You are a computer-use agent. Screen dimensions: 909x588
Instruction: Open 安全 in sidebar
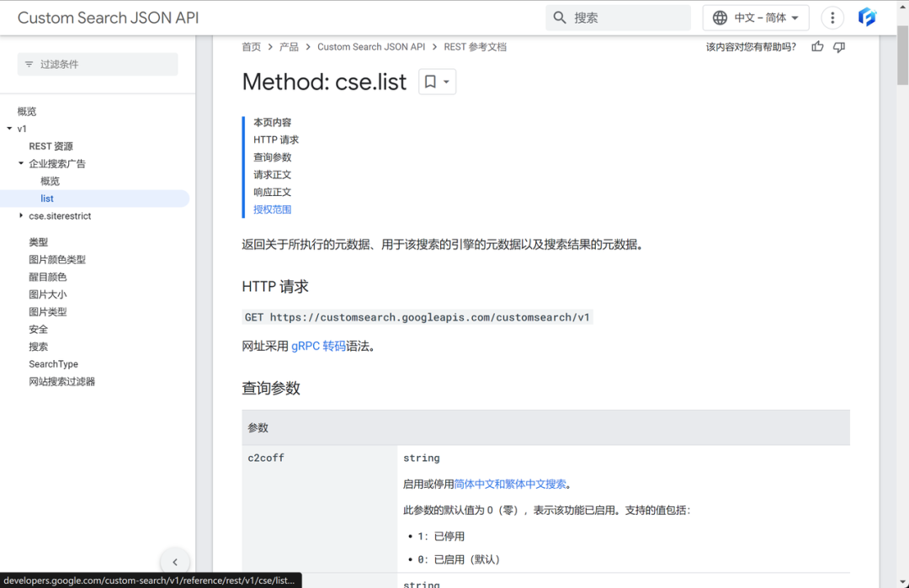[x=38, y=329]
